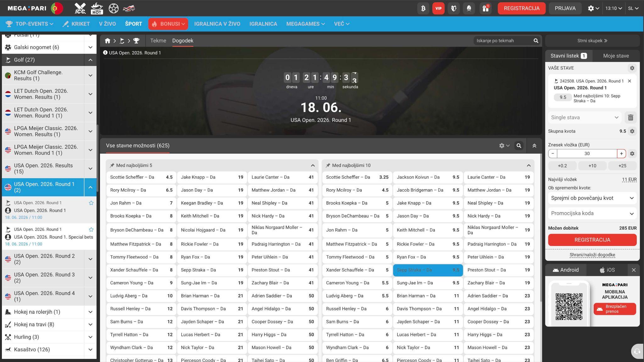Decrease stake with minus button
The image size is (644, 362).
(x=553, y=153)
